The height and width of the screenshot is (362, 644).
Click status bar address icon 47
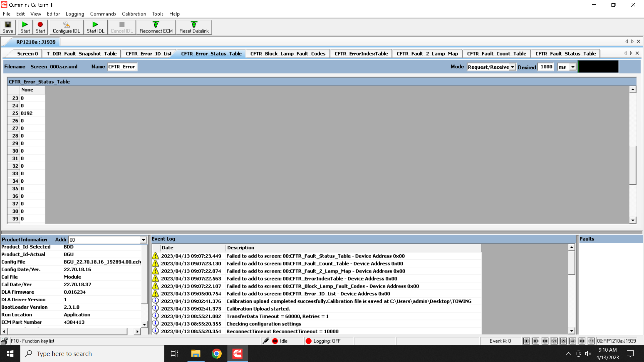[x=573, y=341]
